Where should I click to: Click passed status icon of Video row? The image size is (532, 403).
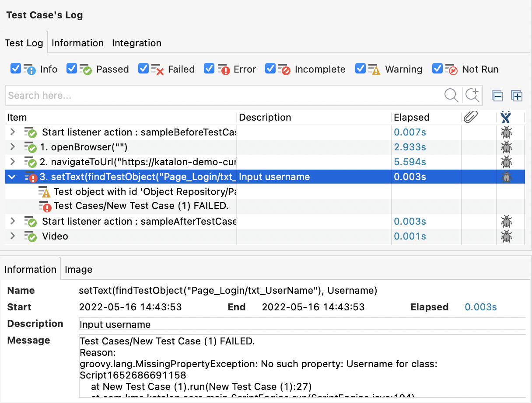point(30,236)
